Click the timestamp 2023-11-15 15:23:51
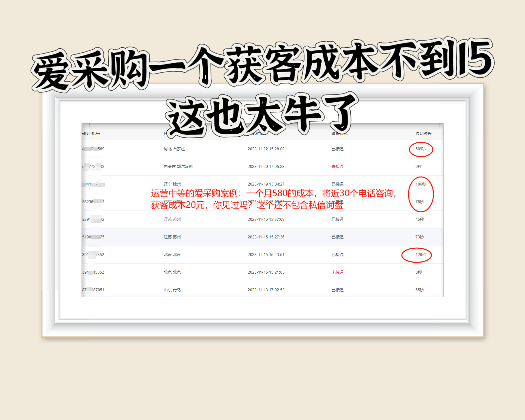Screen dimensions: 525x420 point(266,255)
